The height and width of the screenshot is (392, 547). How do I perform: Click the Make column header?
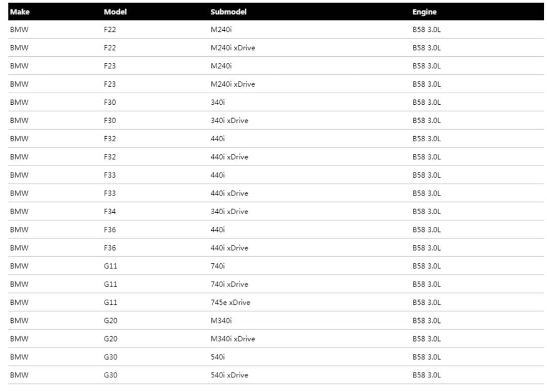20,12
